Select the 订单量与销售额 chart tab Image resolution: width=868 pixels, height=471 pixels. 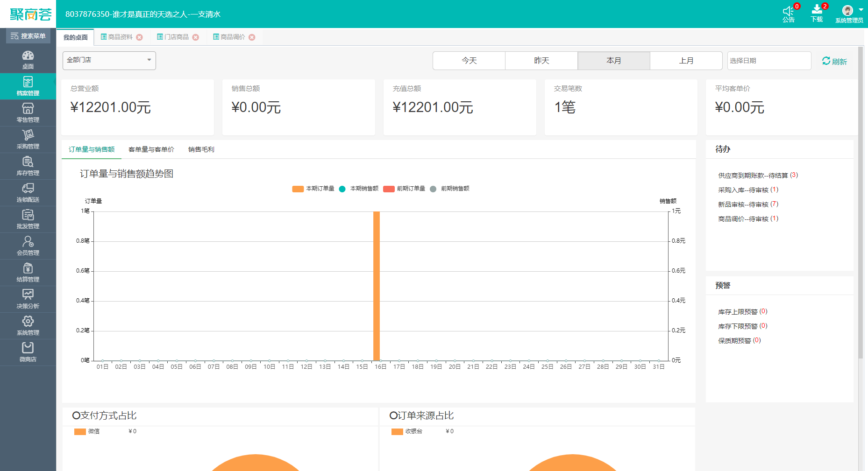(x=92, y=149)
